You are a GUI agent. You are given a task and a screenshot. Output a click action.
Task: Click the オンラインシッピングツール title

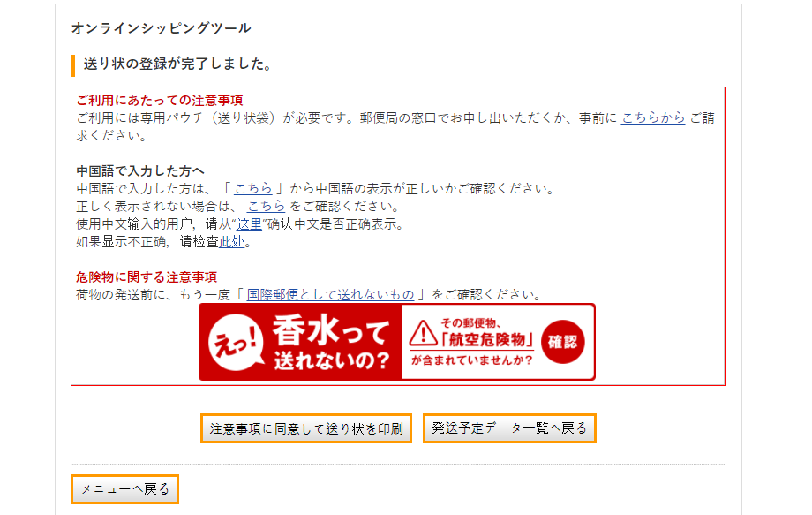[161, 28]
